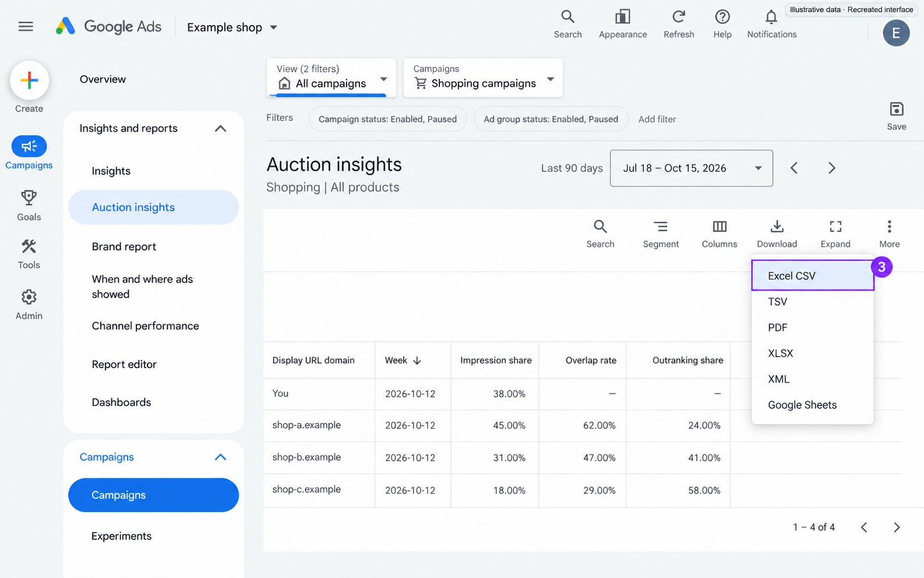Screen dimensions: 924x578
Task: Open the Columns tool
Action: 720,234
